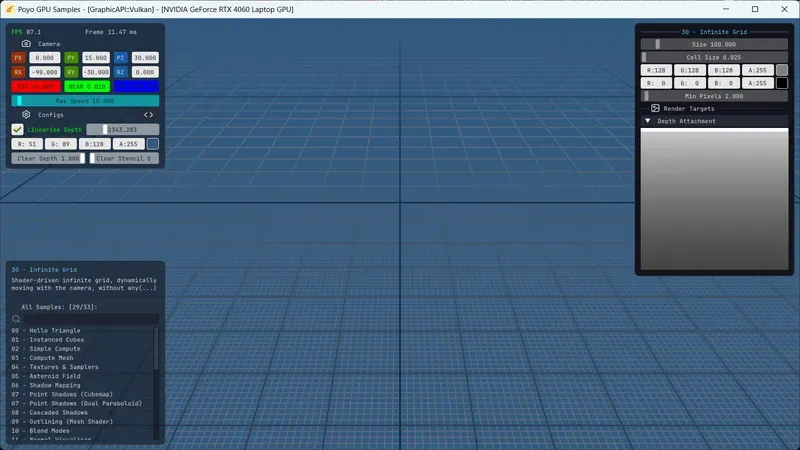The image size is (800, 450).
Task: Click the blue RZ rotation label
Action: [x=120, y=72]
